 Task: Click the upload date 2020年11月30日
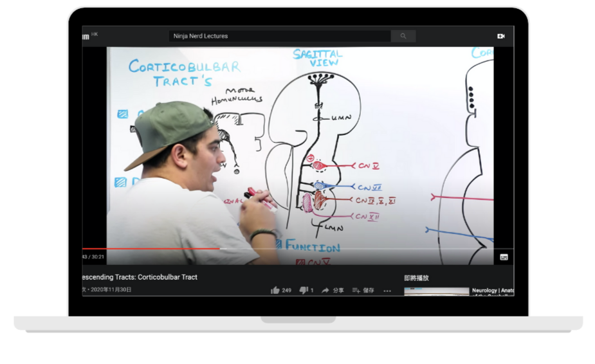[111, 289]
